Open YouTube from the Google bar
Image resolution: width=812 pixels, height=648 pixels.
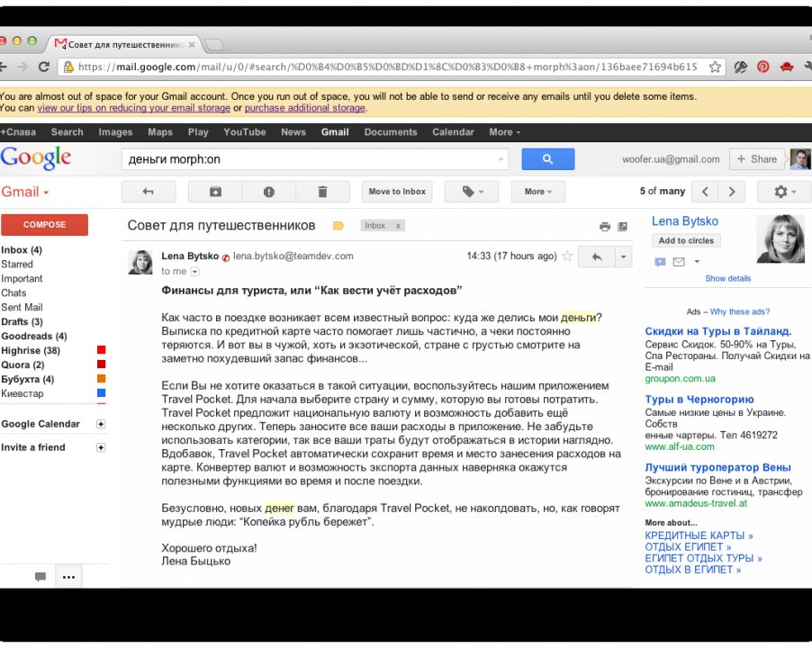click(x=245, y=132)
